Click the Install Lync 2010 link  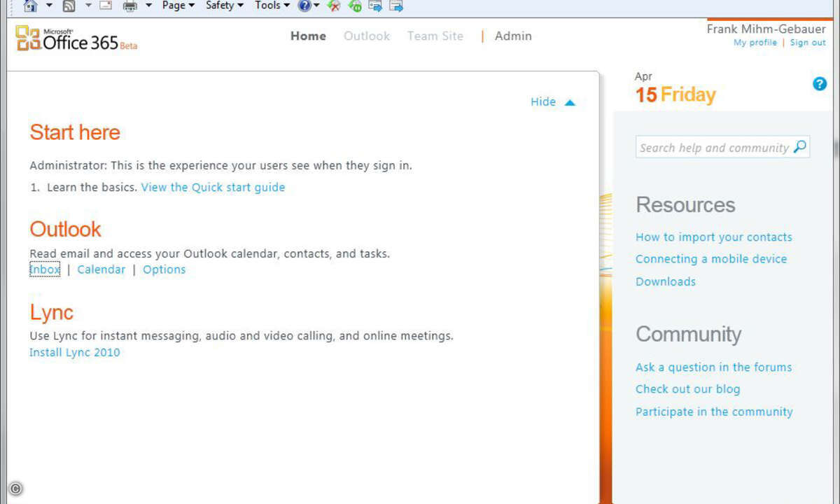pos(75,352)
